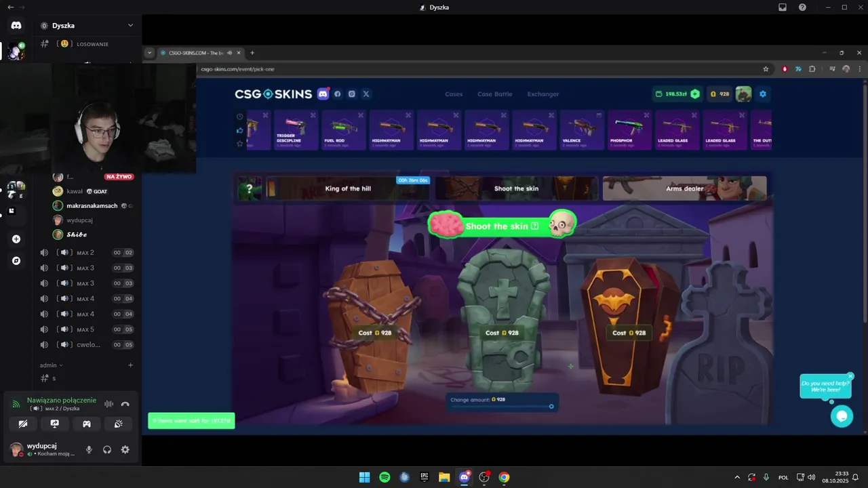Image resolution: width=868 pixels, height=488 pixels.
Task: Select user makrasnakamsach in voice channel
Action: click(x=92, y=205)
